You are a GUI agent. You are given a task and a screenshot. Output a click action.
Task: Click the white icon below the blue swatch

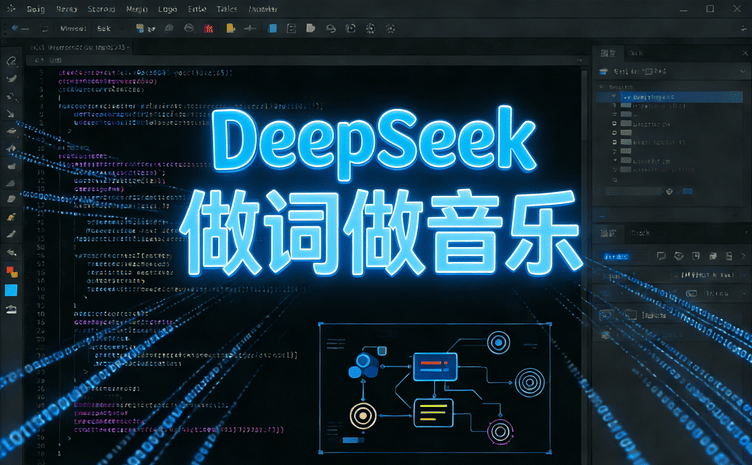pos(11,309)
